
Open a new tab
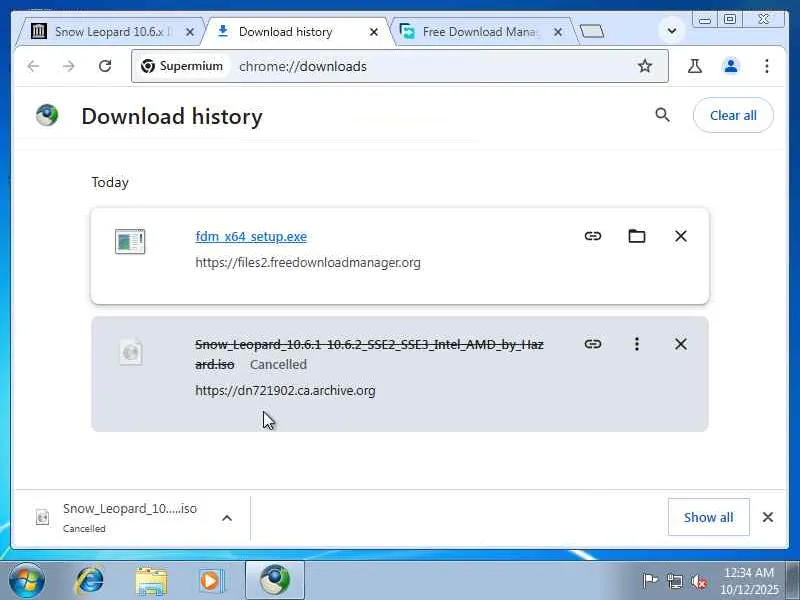coord(592,31)
